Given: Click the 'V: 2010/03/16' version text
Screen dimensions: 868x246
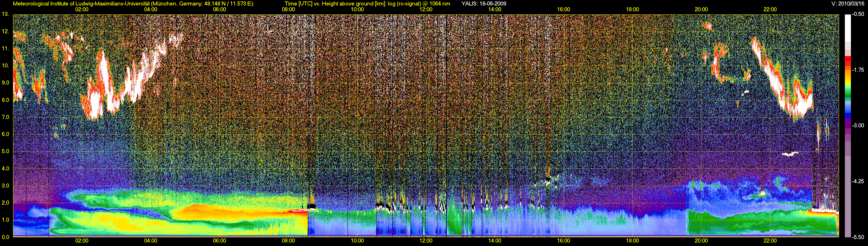Looking at the screenshot, I should click(847, 4).
